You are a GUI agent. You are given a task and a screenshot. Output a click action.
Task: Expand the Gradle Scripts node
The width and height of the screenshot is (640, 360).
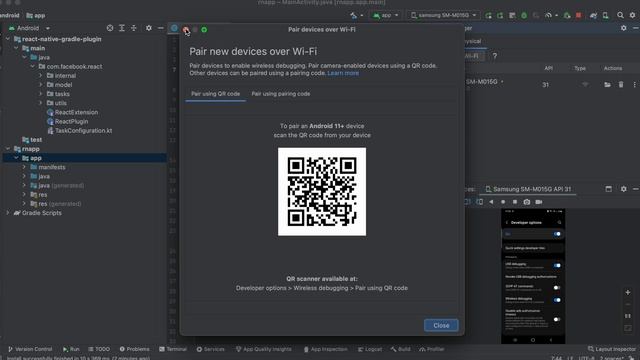tap(8, 213)
